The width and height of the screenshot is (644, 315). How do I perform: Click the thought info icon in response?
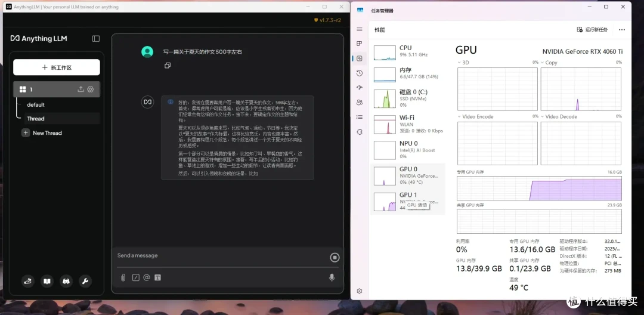[x=171, y=102]
